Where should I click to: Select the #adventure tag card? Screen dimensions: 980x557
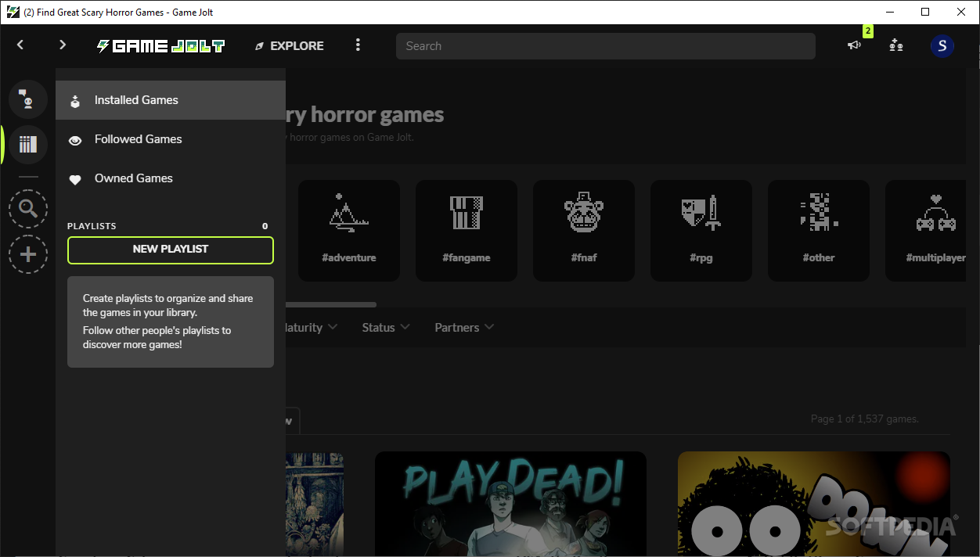tap(349, 231)
